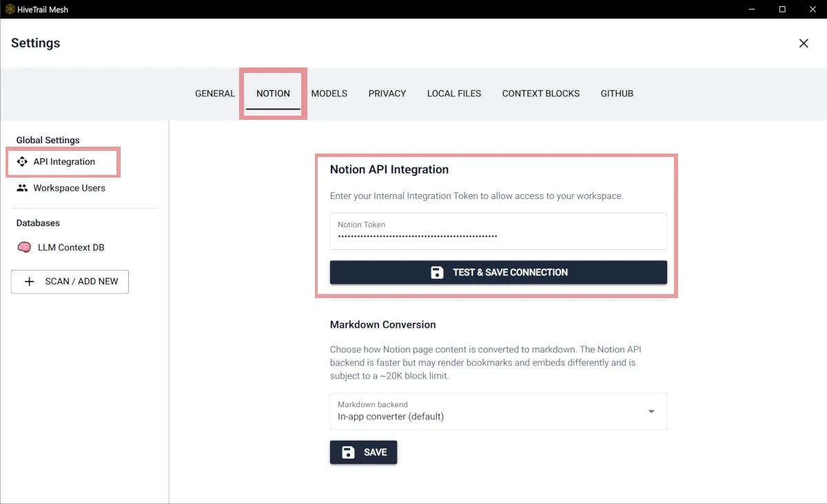The width and height of the screenshot is (827, 504).
Task: Click TEST & SAVE CONNECTION button
Action: [x=498, y=272]
